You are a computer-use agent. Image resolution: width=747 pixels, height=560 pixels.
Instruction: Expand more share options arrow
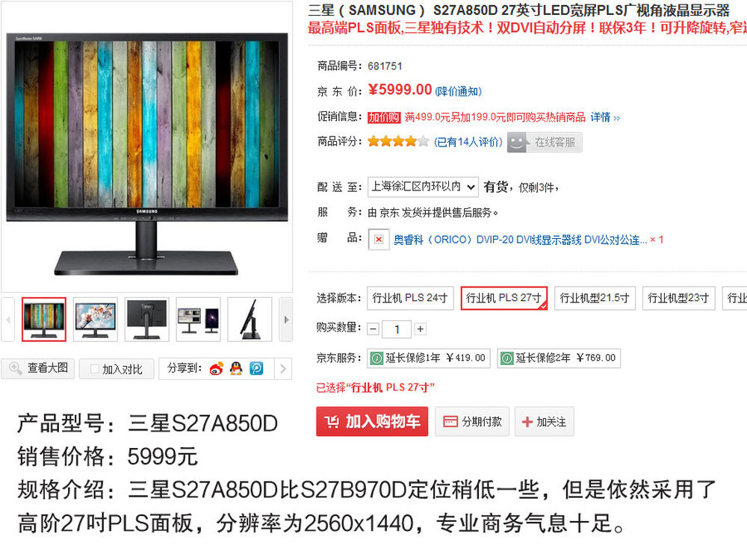[x=283, y=369]
